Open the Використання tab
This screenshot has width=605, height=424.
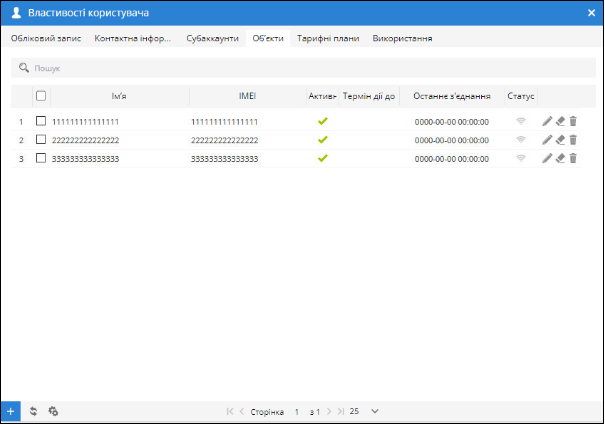coord(402,38)
